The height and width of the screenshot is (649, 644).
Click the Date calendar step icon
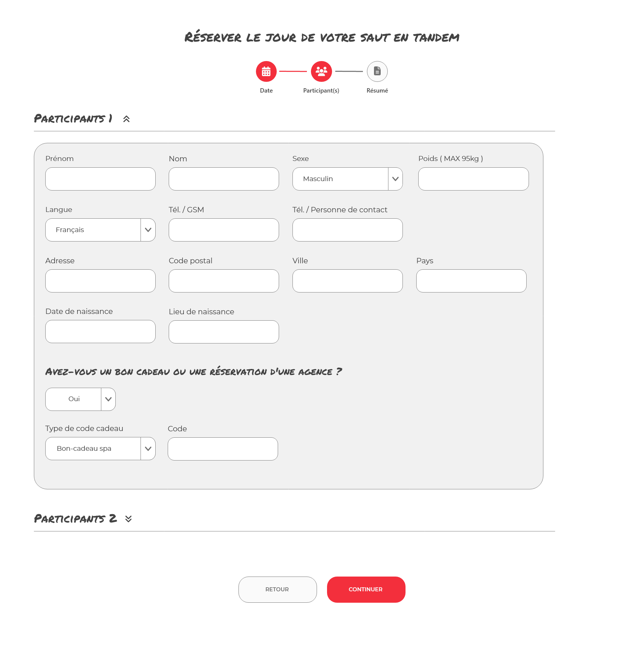point(266,71)
